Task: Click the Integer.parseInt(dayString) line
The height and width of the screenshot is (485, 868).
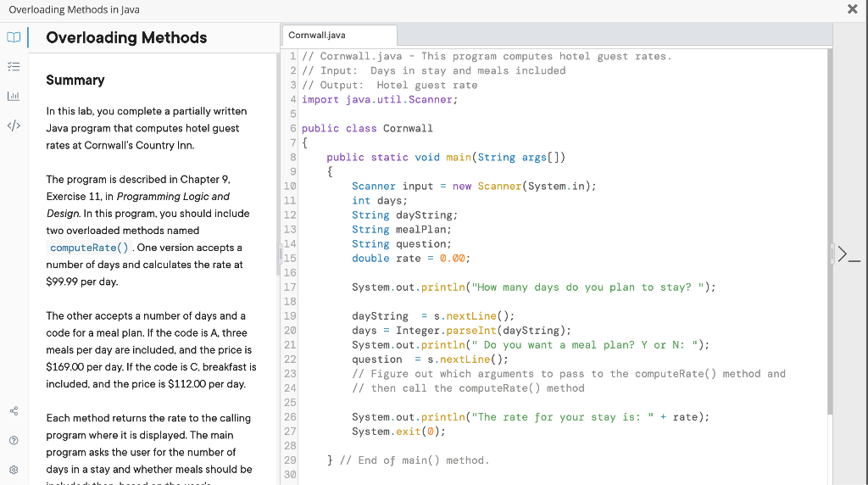Action: [x=462, y=331]
